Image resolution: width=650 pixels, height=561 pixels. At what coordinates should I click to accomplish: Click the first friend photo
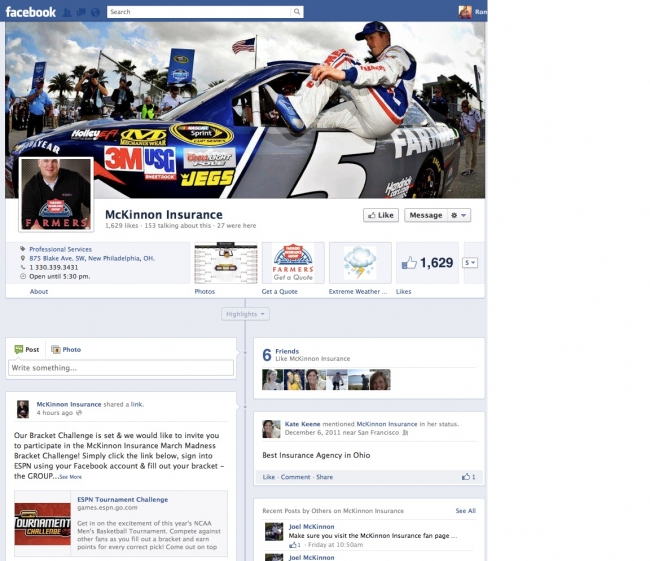coord(273,380)
